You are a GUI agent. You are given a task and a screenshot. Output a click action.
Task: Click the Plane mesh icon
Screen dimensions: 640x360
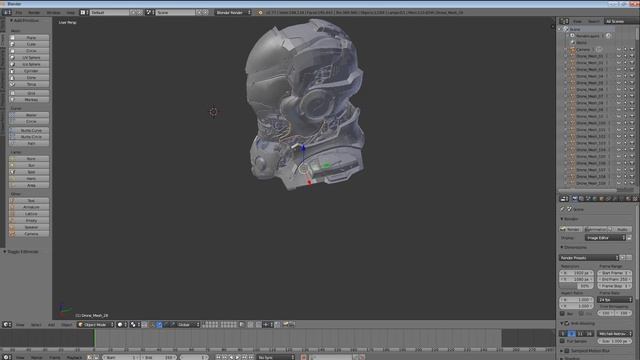(x=12, y=38)
